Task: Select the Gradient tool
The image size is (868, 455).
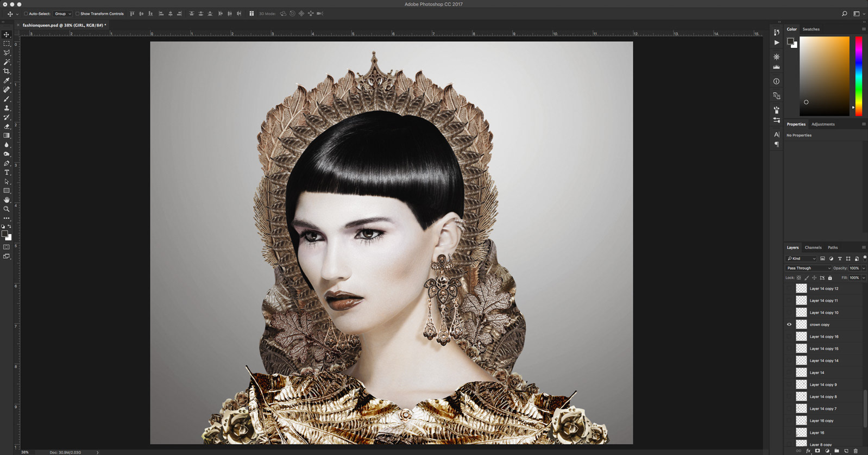Action: (x=7, y=135)
